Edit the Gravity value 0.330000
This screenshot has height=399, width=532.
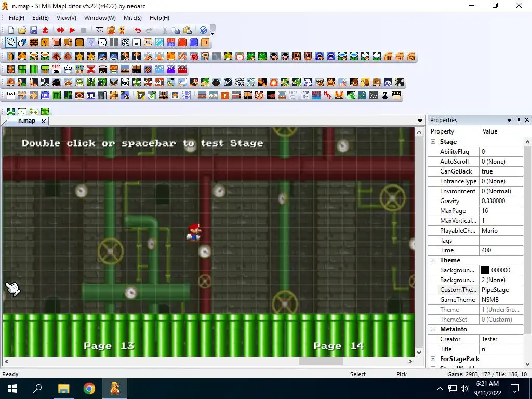(x=501, y=201)
